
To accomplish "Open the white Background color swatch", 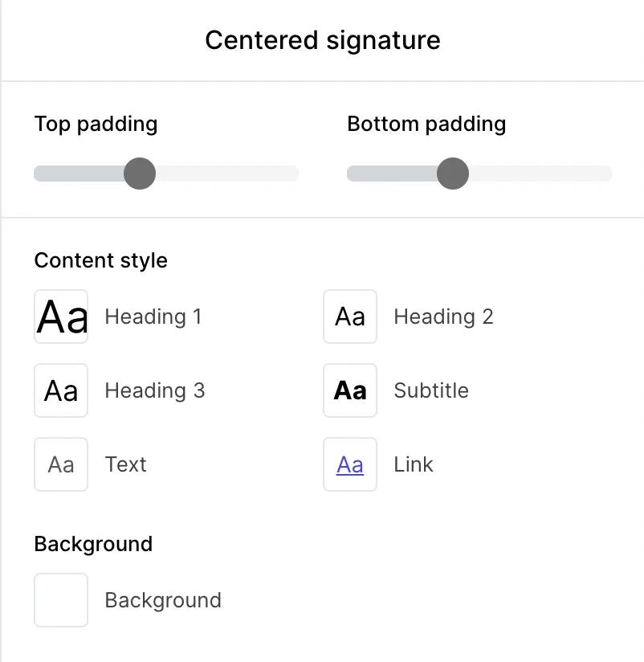I will pyautogui.click(x=61, y=600).
